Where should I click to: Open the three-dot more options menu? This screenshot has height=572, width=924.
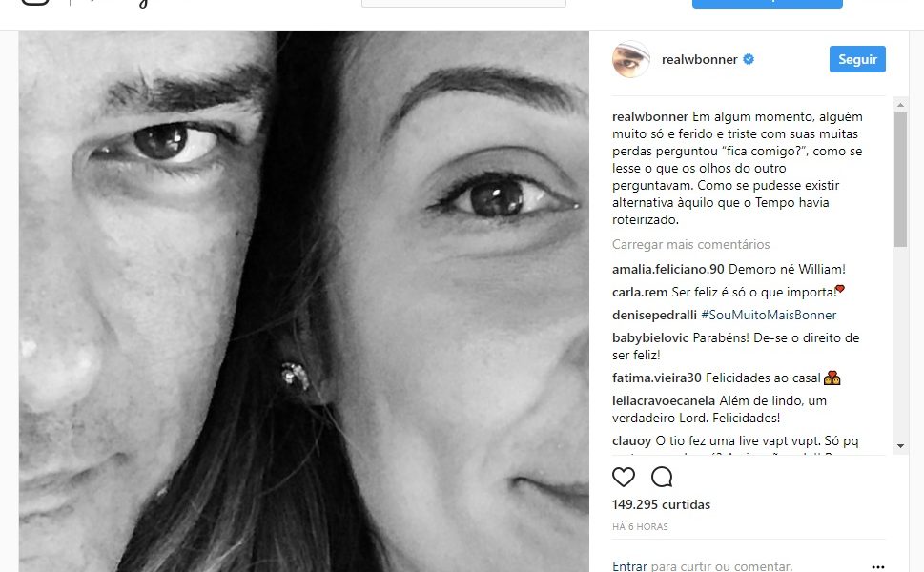877,566
